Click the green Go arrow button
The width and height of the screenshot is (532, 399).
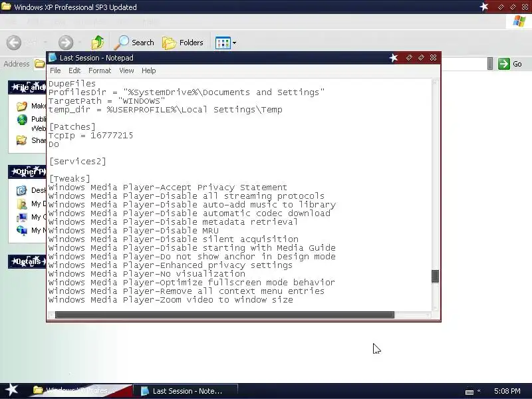[x=504, y=64]
